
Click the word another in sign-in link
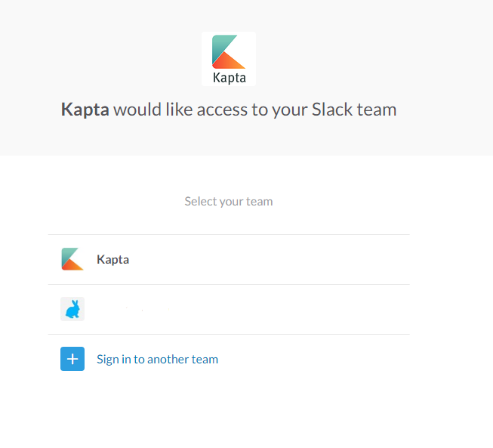pyautogui.click(x=168, y=360)
